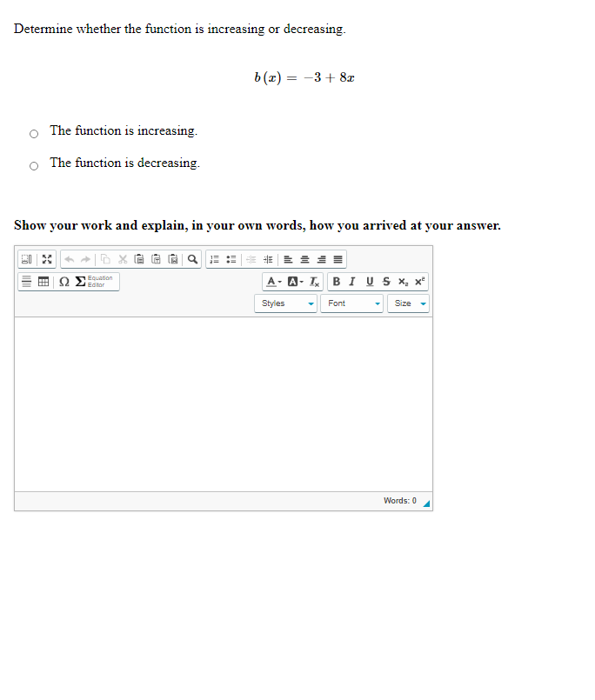Toggle strikethrough formatting
Viewport: 595px width, 700px height.
386,281
